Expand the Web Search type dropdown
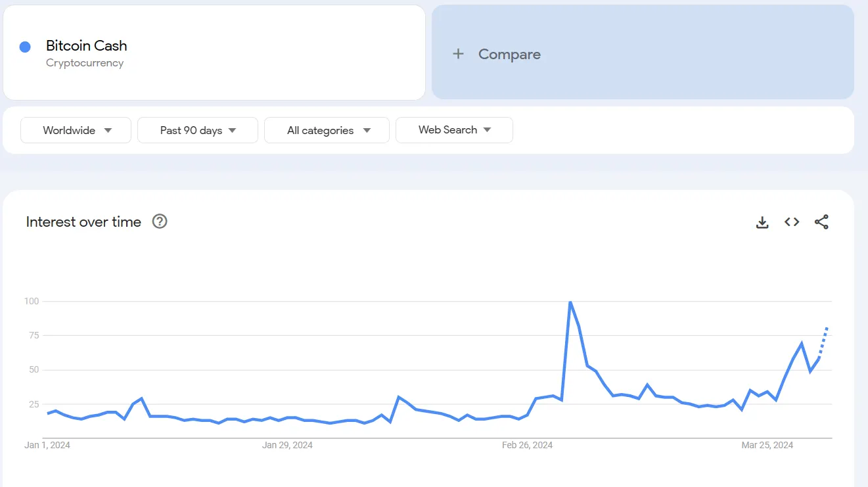868x487 pixels. tap(454, 130)
